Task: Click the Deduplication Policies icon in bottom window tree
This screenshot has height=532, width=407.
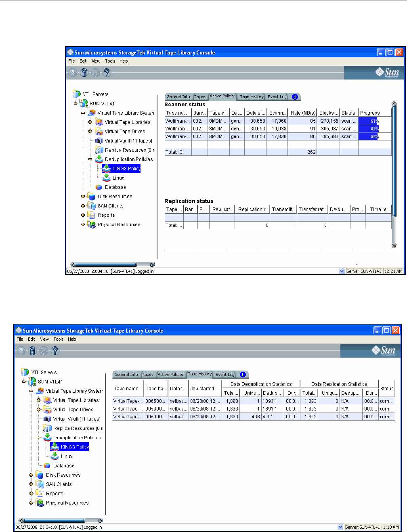Action: (x=47, y=437)
